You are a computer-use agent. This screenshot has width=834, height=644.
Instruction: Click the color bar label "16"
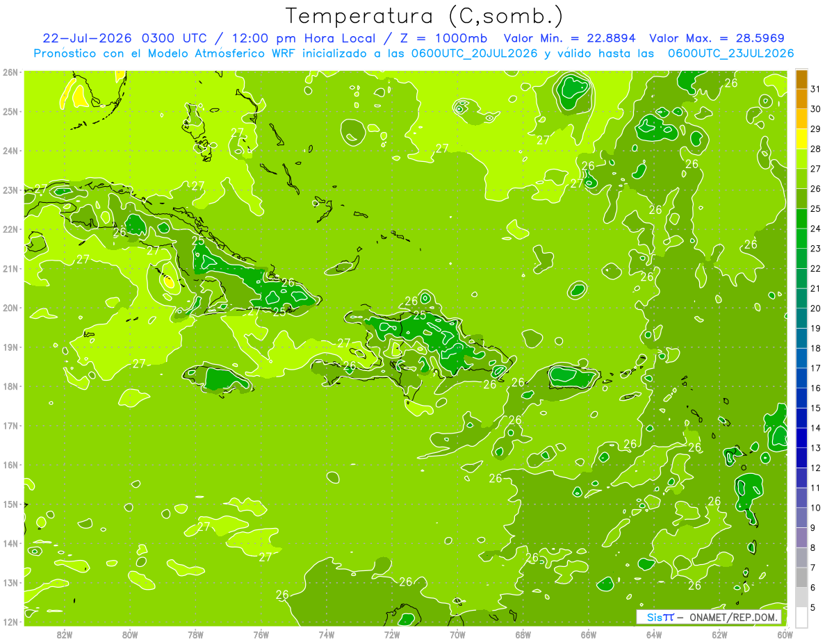tap(816, 388)
